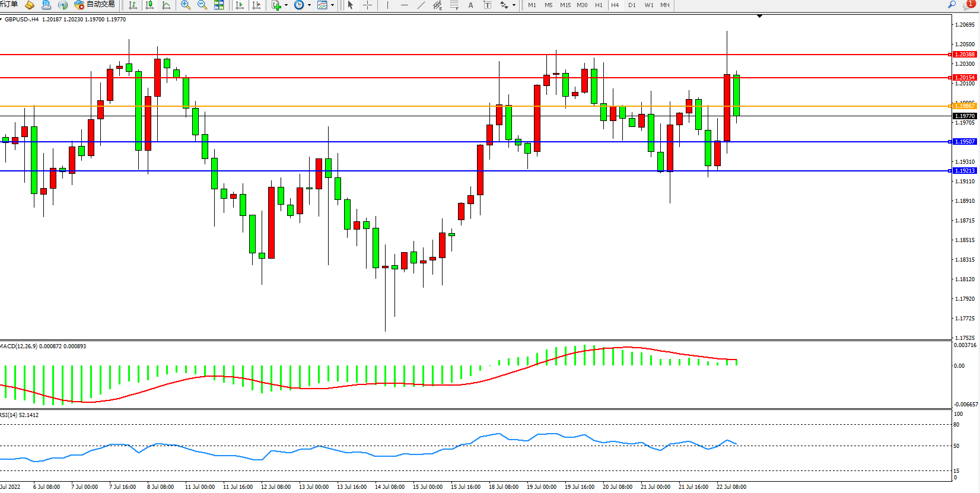Toggle the Chart Shift button

pyautogui.click(x=256, y=5)
